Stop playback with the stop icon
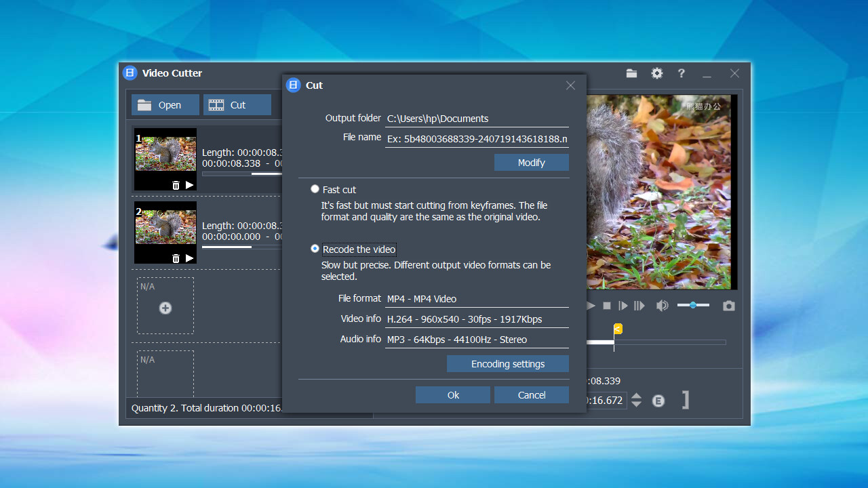Screen dimensions: 868x488 pos(607,306)
